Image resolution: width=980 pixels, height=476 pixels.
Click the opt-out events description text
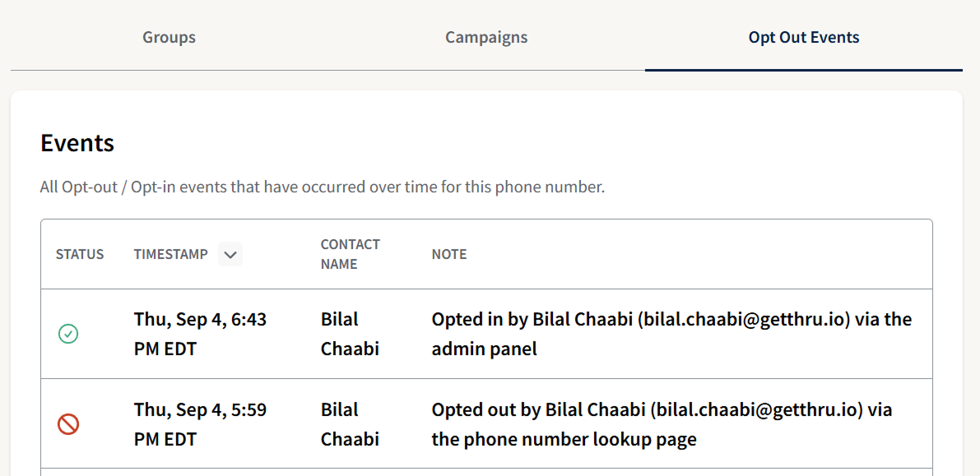(322, 187)
